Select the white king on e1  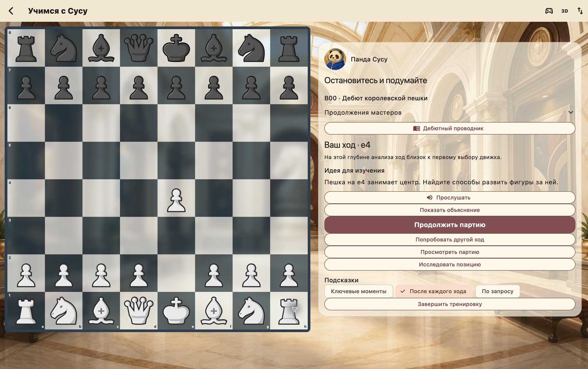click(x=176, y=311)
